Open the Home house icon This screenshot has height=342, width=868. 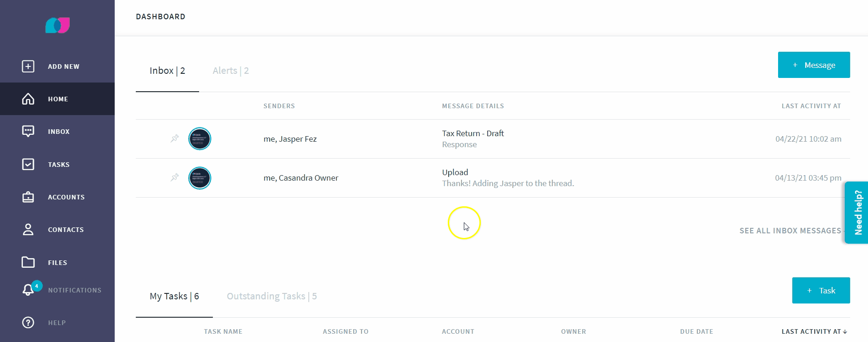28,99
